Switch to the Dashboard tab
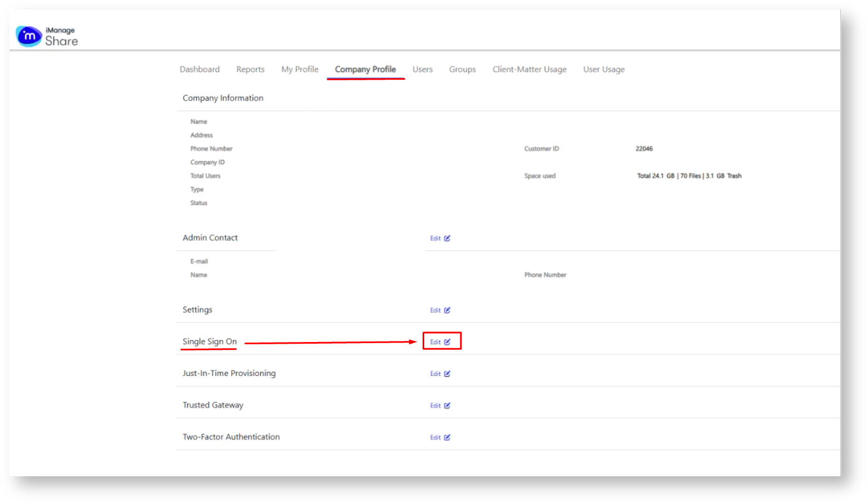This screenshot has height=503, width=868. coord(199,70)
